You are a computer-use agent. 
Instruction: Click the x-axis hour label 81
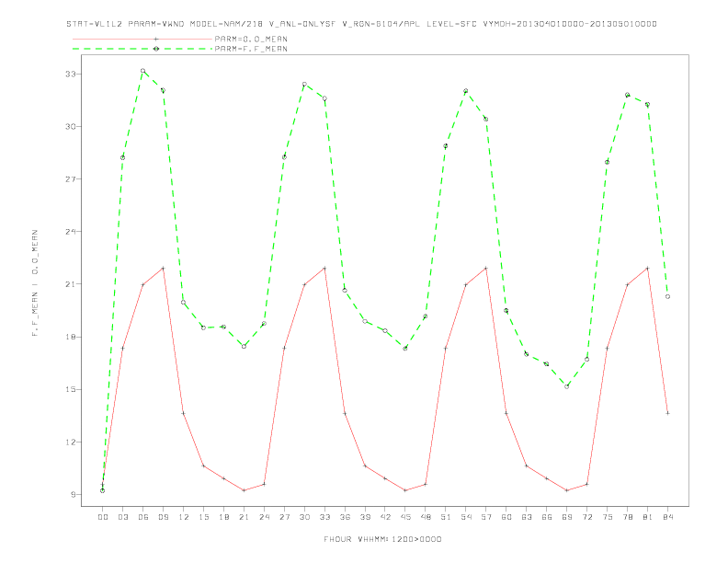648,517
